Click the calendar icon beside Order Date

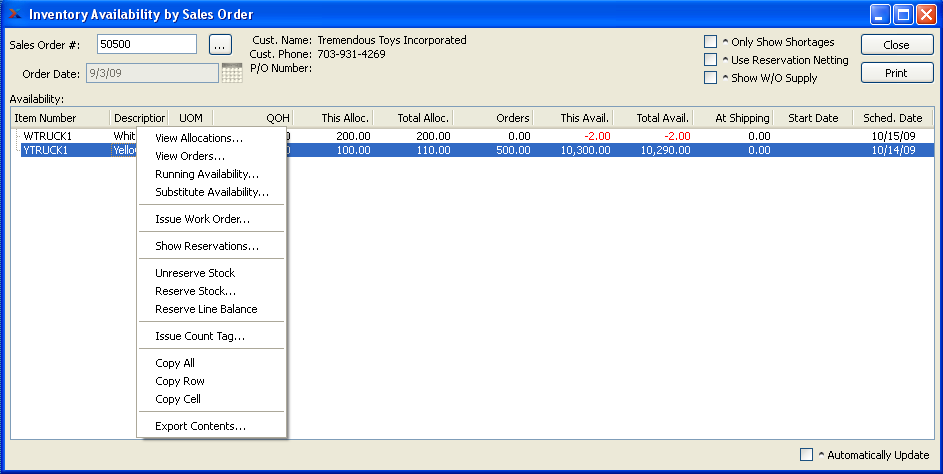pyautogui.click(x=232, y=73)
